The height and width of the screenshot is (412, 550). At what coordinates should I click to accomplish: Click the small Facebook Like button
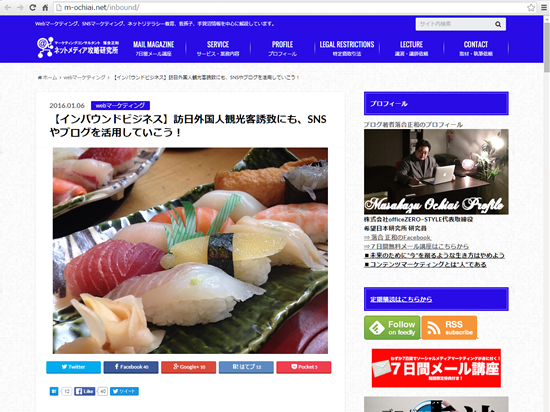click(x=85, y=391)
